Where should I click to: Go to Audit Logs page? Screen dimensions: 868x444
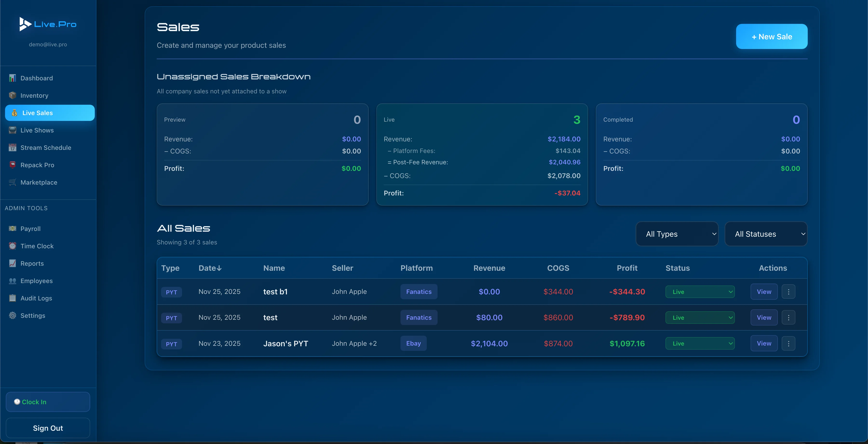click(36, 298)
